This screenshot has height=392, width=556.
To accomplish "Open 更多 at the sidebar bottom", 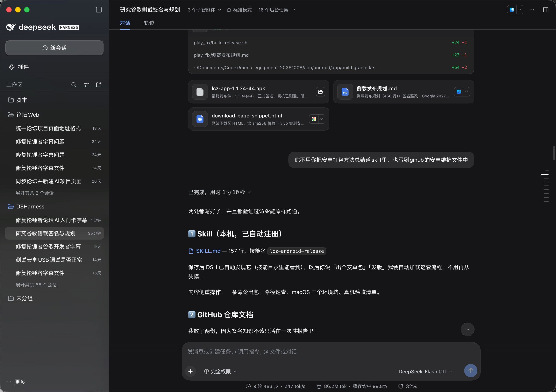I will pyautogui.click(x=16, y=382).
